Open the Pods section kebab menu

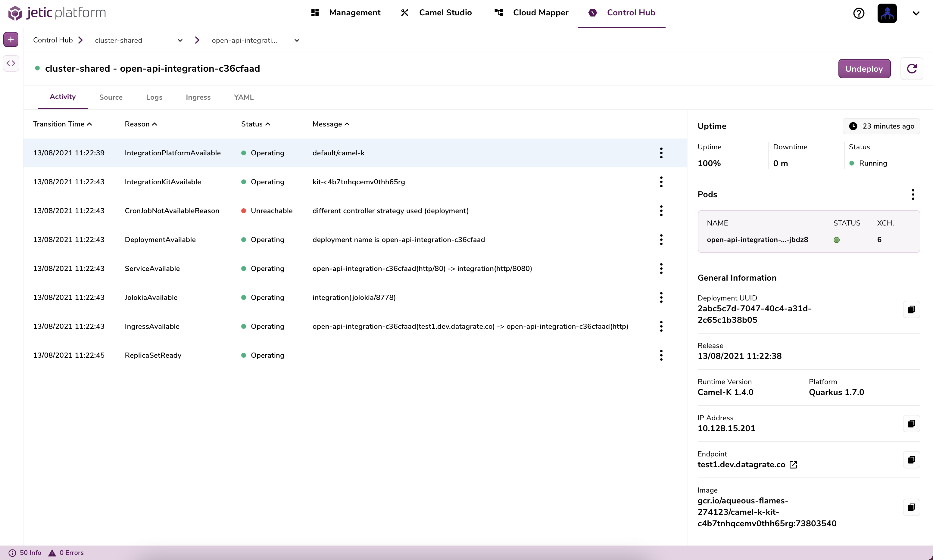[913, 194]
